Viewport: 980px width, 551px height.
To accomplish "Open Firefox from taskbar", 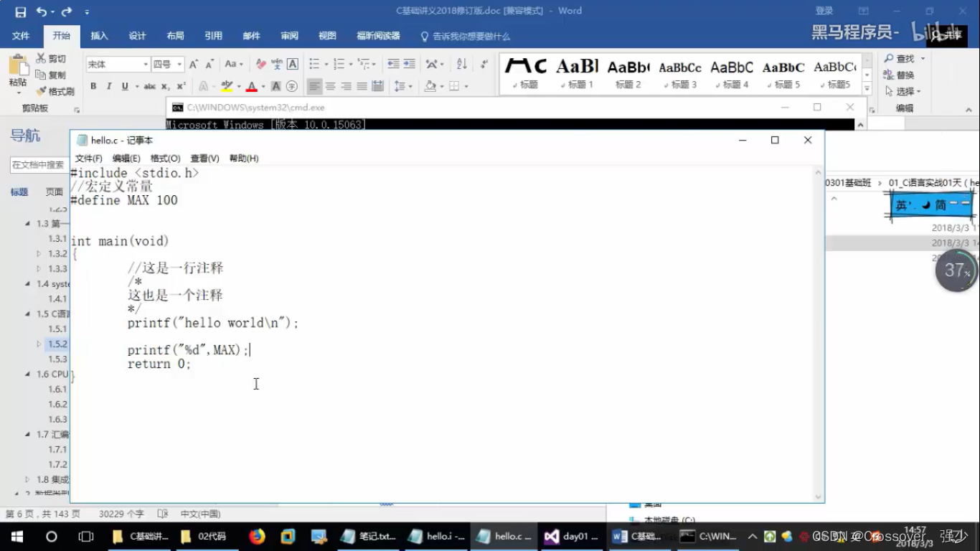I will (257, 536).
